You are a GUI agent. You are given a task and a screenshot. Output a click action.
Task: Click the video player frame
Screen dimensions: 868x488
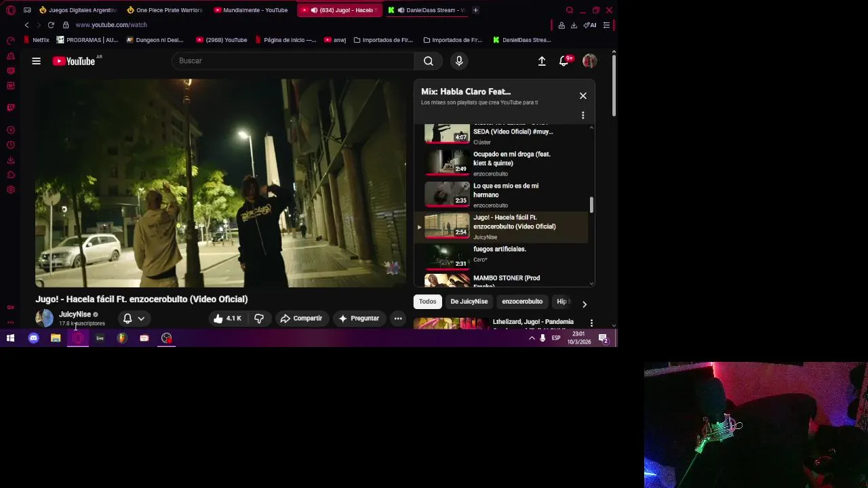click(x=220, y=183)
